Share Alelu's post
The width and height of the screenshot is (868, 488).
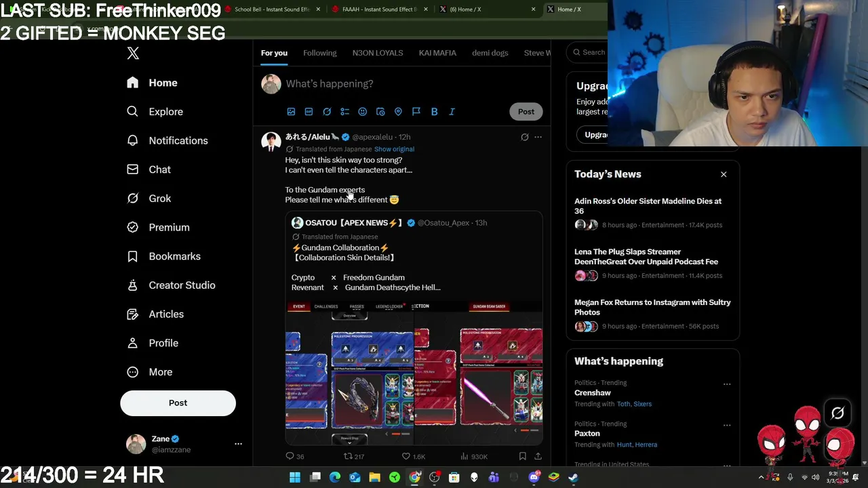(x=538, y=457)
